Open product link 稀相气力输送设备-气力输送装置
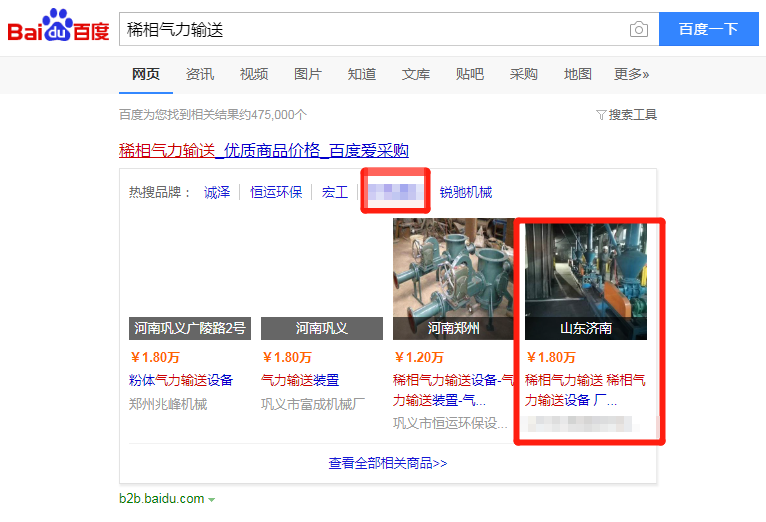766x522 pixels. point(453,390)
